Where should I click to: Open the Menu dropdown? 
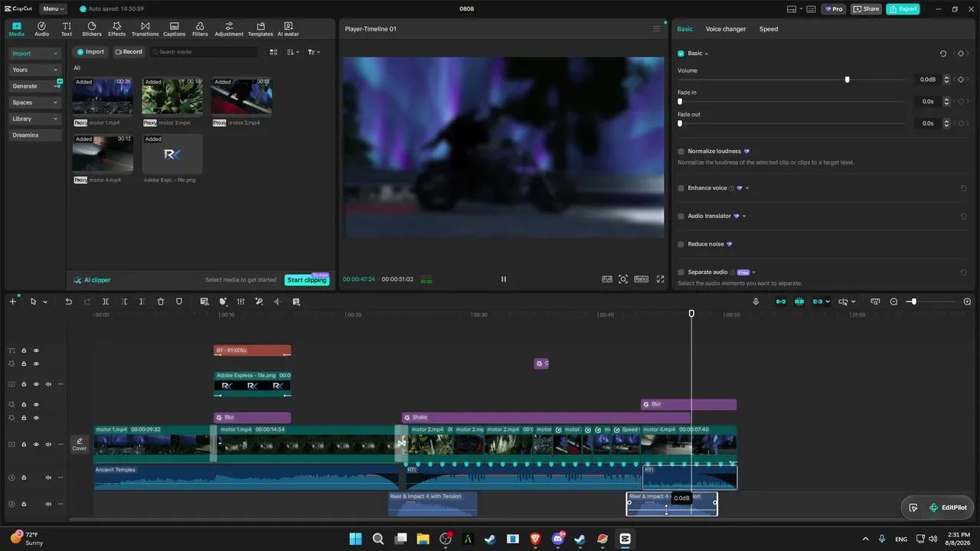pos(53,9)
